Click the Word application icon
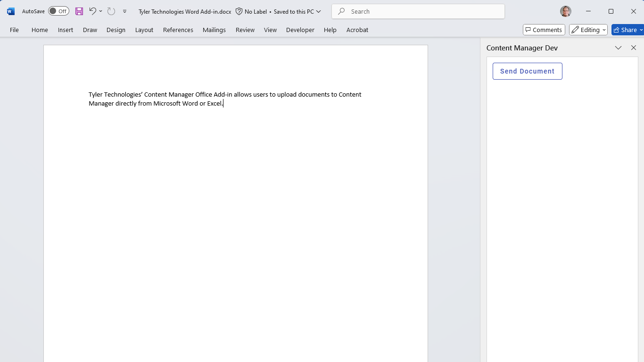The width and height of the screenshot is (644, 362). tap(11, 11)
